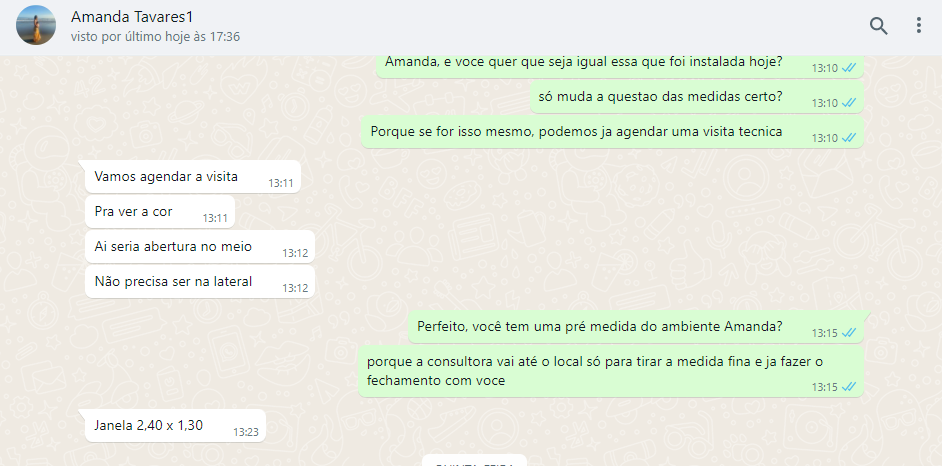
Task: Open contact info via Amanda Tavares1 name
Action: [x=132, y=17]
